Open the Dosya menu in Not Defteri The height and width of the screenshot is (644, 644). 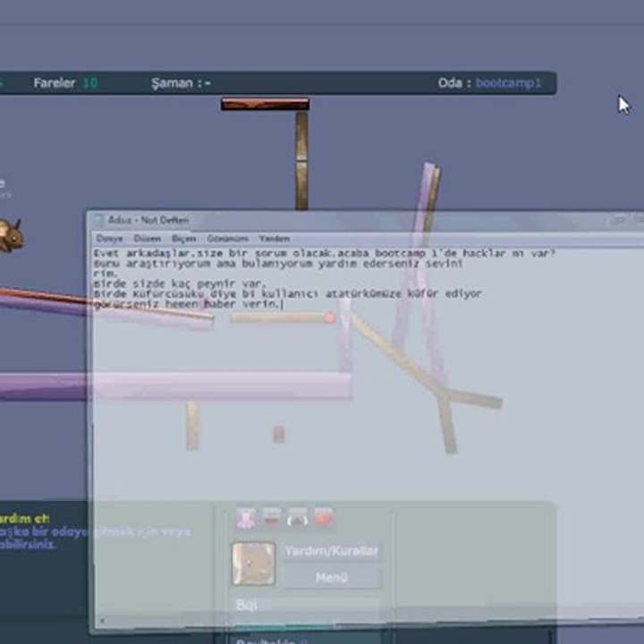point(109,239)
